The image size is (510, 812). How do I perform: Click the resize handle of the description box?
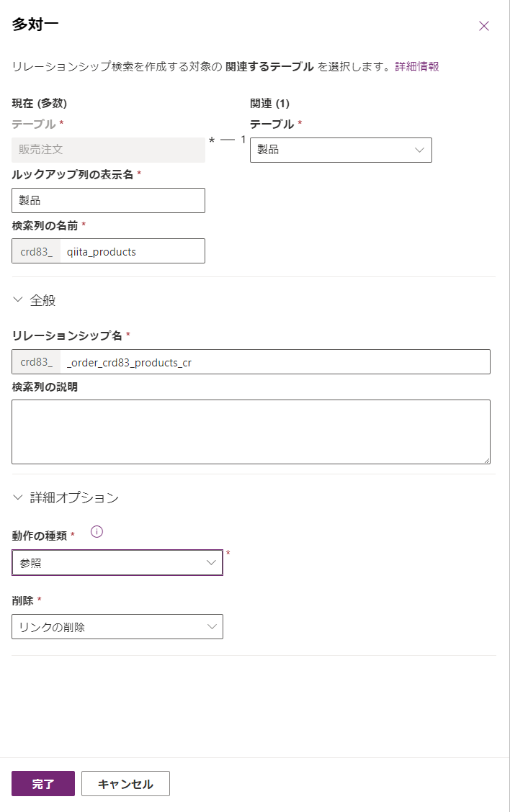(x=487, y=459)
